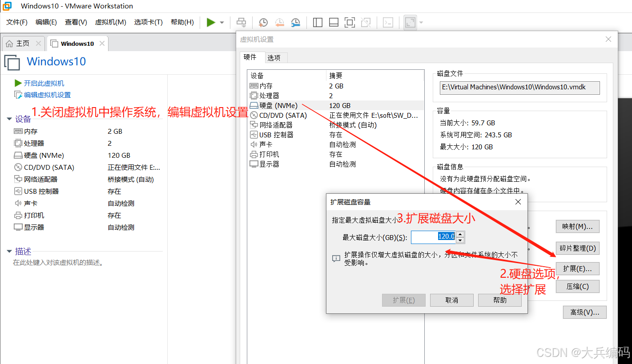Screen dimensions: 632x364
Task: Close the 主页 tab
Action: click(x=38, y=44)
